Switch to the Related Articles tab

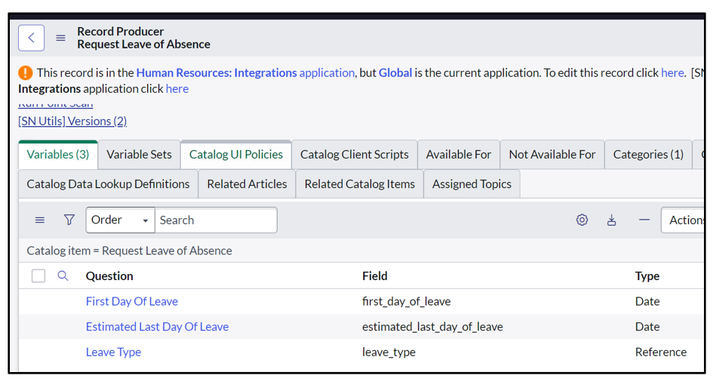pos(247,184)
